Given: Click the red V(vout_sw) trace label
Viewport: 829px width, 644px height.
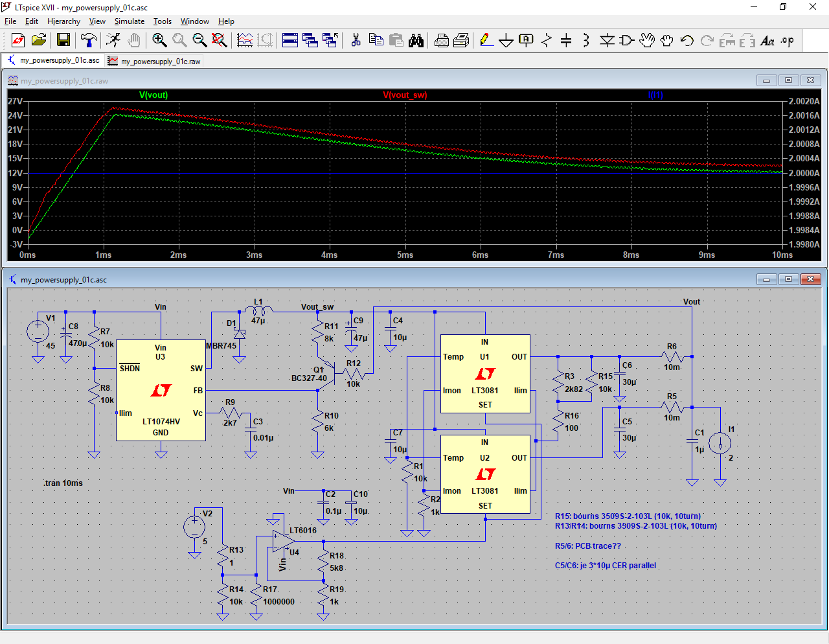Looking at the screenshot, I should point(405,95).
